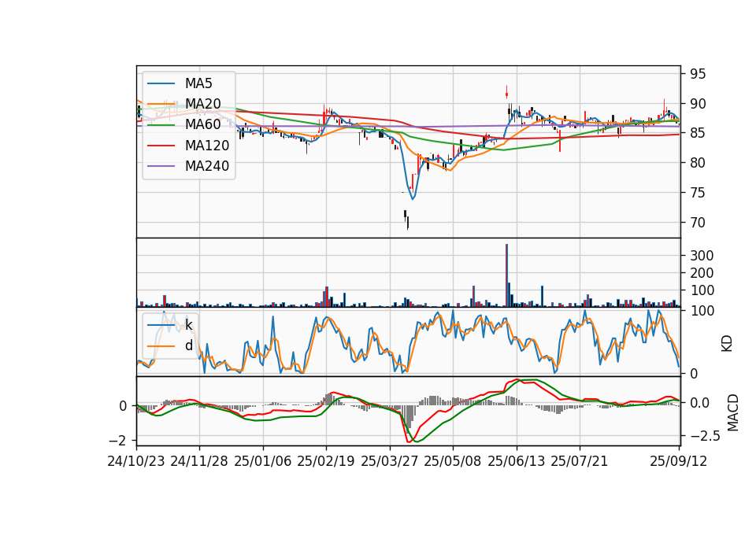Click the tallest volume bar near 25/06/13
This screenshot has height=543, width=756.
point(506,275)
